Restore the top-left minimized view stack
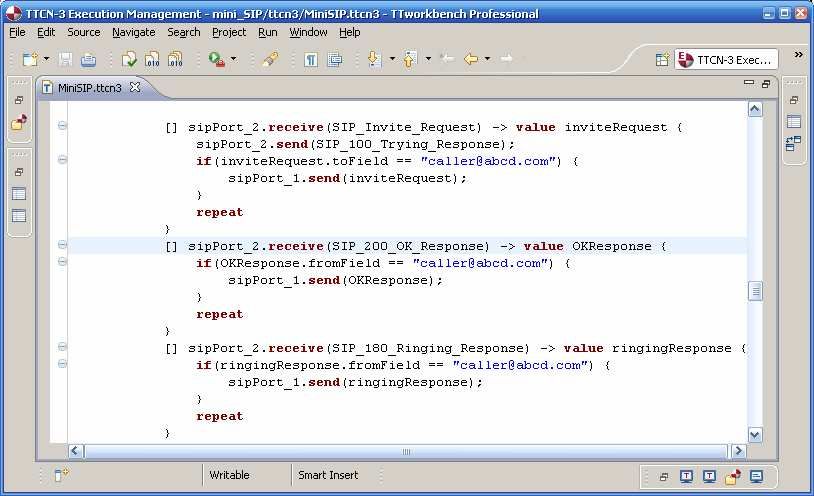 (19, 100)
